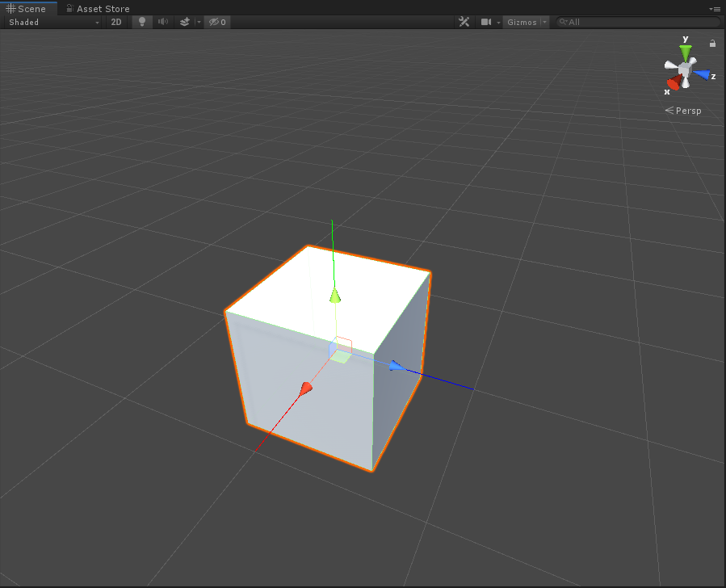Viewport: 726px width, 588px height.
Task: Toggle scene lighting lightbulb icon
Action: coord(142,23)
